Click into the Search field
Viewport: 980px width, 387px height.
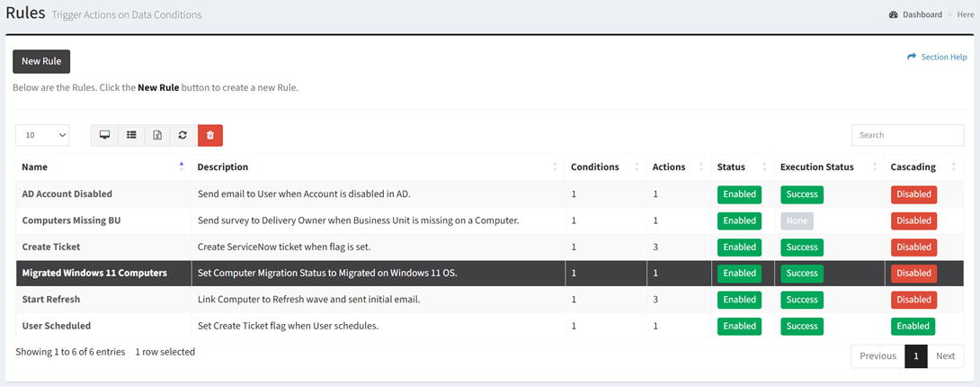pos(907,135)
